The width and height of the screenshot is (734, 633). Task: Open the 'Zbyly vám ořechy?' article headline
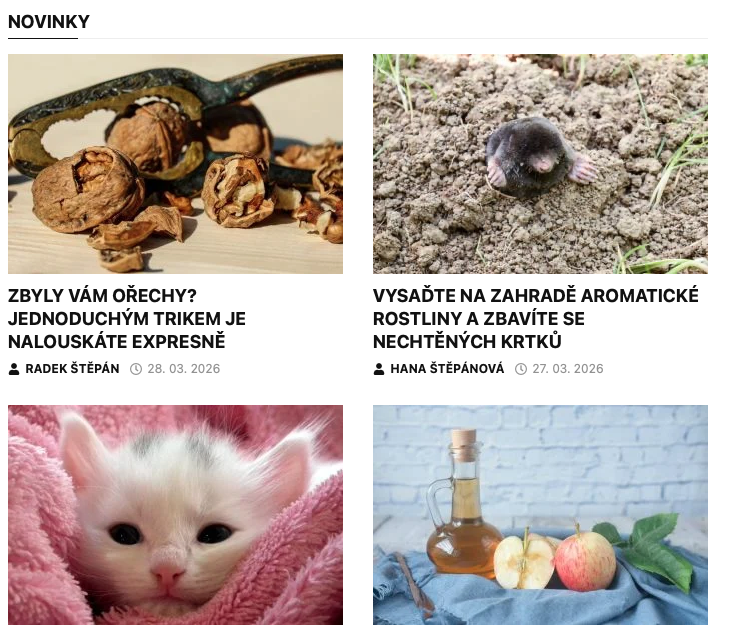point(127,318)
